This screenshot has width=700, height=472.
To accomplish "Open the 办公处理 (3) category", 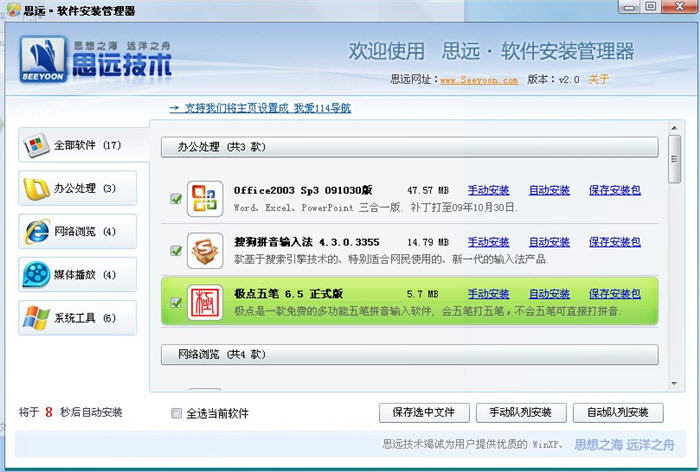I will click(77, 188).
